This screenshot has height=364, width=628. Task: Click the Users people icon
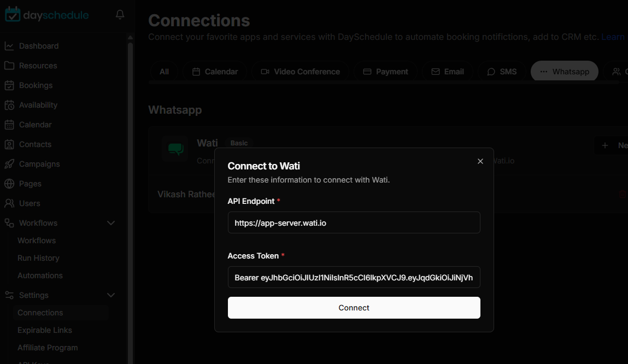click(9, 203)
